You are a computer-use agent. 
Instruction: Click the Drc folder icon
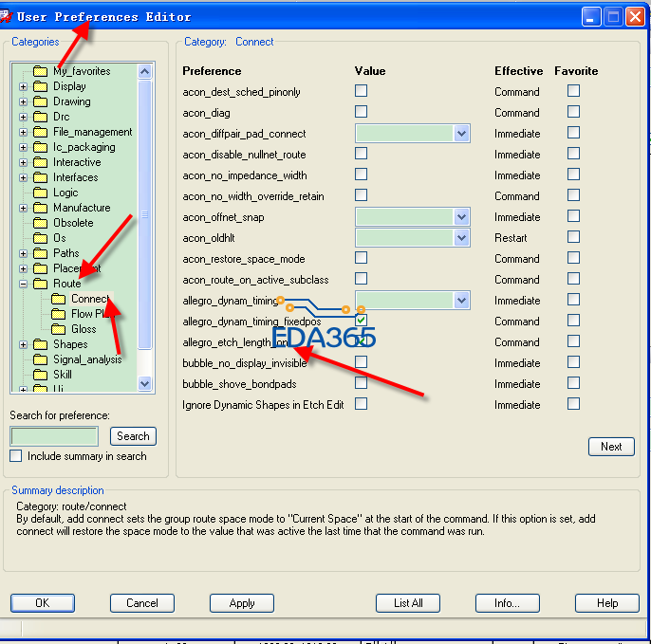40,117
